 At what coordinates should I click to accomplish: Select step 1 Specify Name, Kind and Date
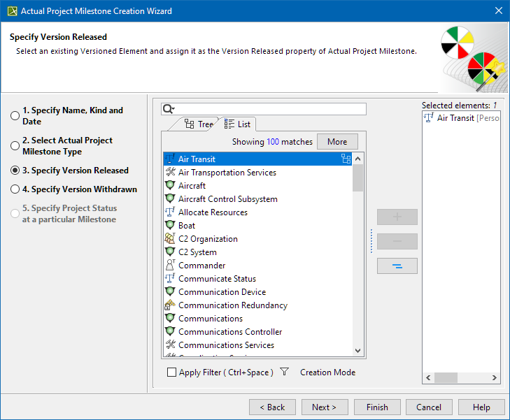tap(15, 116)
